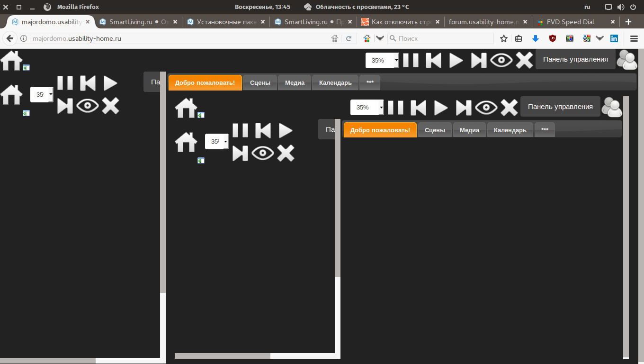The width and height of the screenshot is (644, 364).
Task: Open the topmost Панель управления button
Action: 575,59
